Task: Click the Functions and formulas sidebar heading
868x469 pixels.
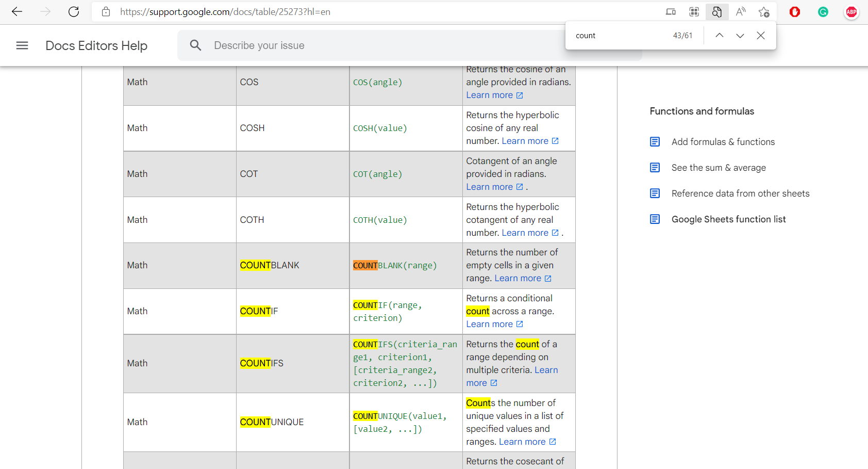Action: (x=702, y=111)
